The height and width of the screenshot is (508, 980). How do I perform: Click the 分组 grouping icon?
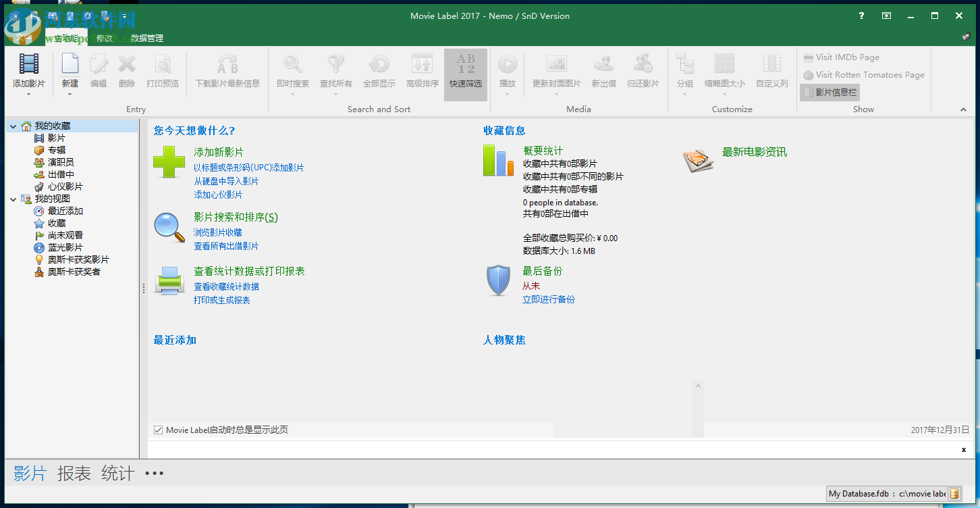tap(685, 63)
